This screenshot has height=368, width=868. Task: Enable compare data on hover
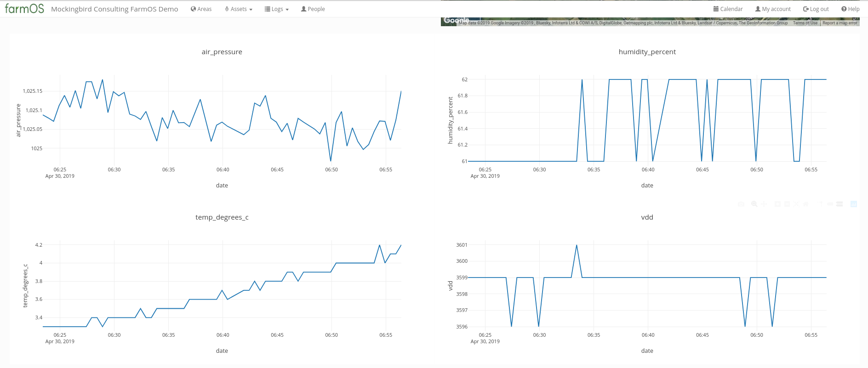pos(839,204)
